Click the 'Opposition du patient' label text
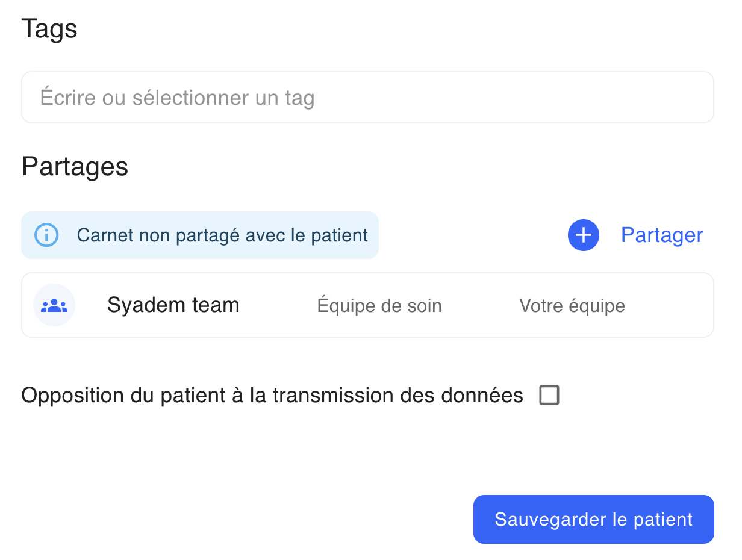Image resolution: width=742 pixels, height=560 pixels. point(272,396)
